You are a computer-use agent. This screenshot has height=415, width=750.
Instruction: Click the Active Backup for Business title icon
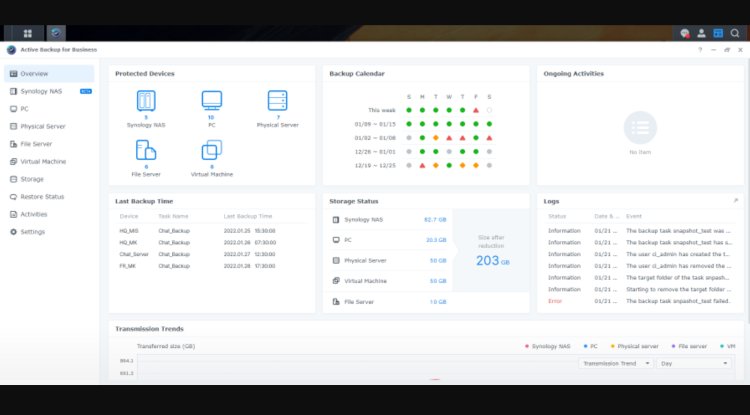(x=11, y=50)
